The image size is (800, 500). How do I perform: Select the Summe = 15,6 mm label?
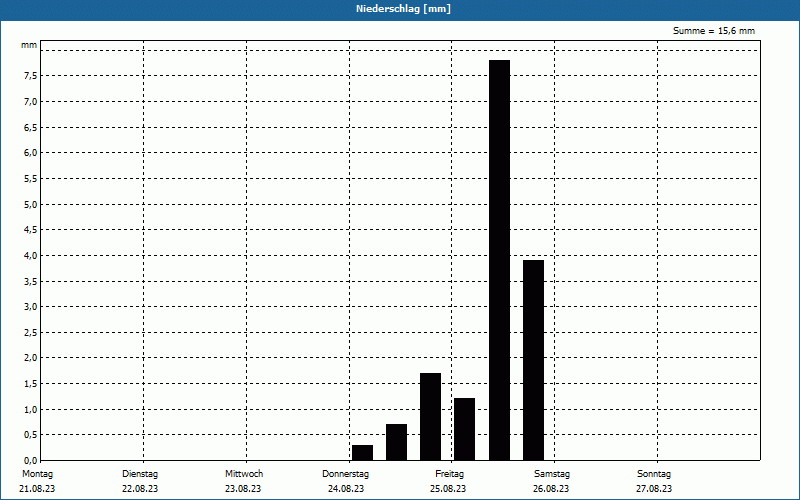pyautogui.click(x=714, y=31)
